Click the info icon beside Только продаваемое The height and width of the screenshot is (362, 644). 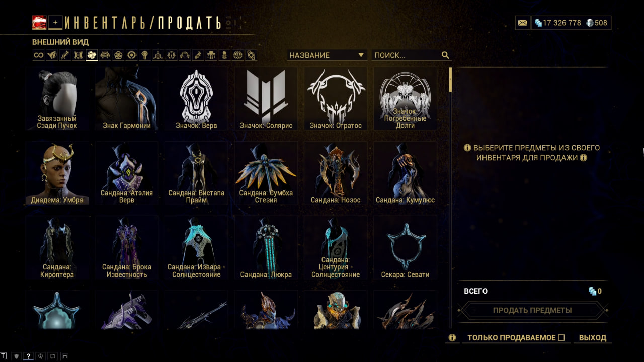click(x=452, y=338)
